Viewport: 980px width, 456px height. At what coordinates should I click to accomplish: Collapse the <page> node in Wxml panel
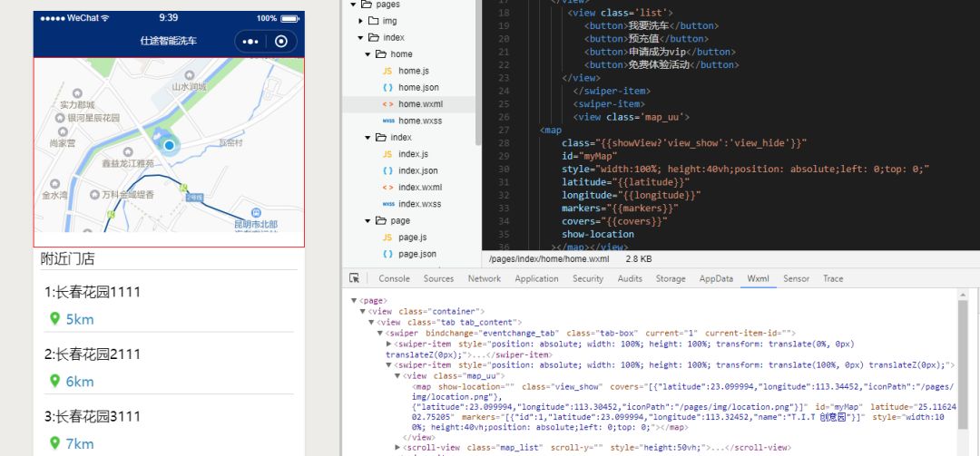354,300
